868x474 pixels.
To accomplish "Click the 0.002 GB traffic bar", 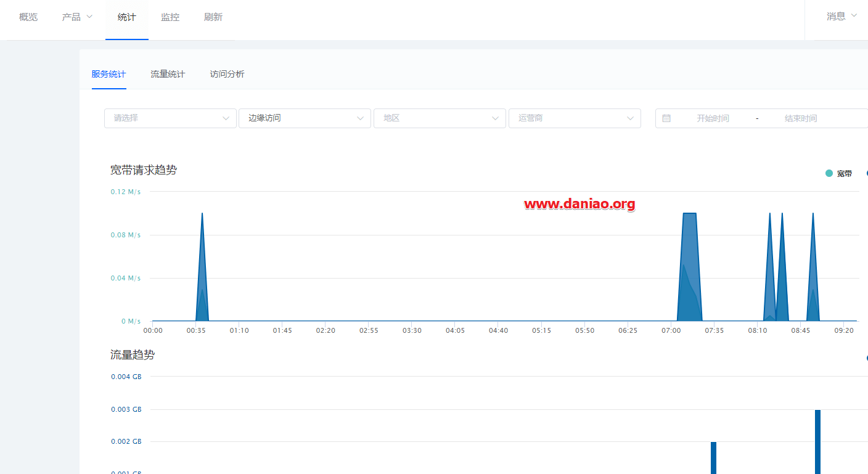I will [x=713, y=457].
